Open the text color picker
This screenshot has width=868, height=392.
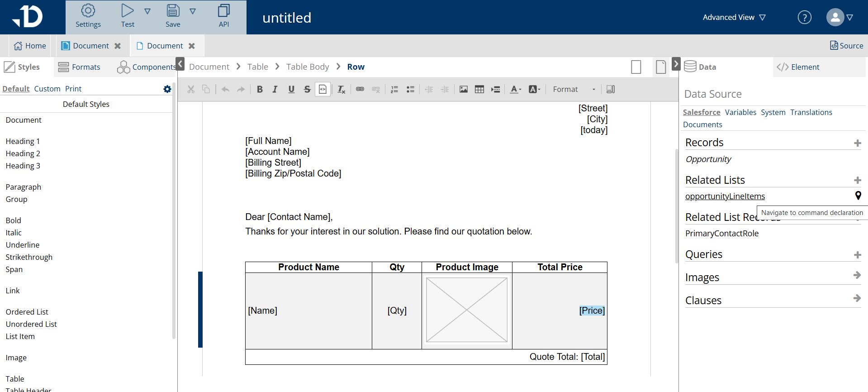click(516, 89)
